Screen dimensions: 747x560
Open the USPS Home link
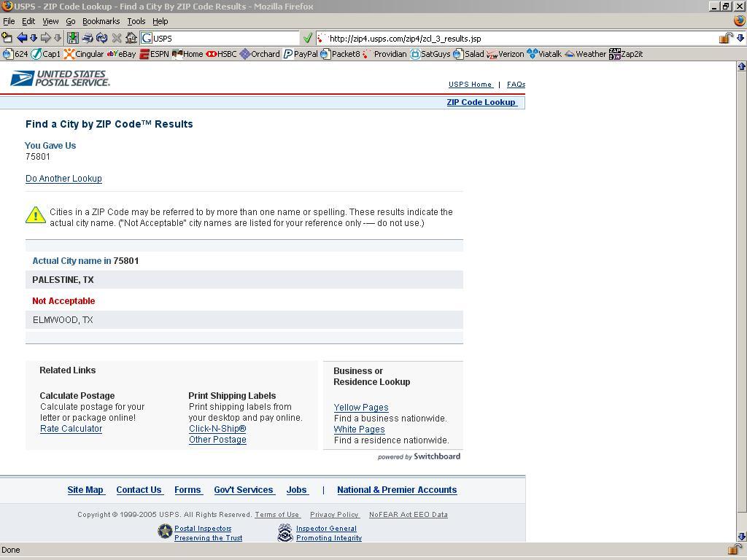(x=471, y=85)
